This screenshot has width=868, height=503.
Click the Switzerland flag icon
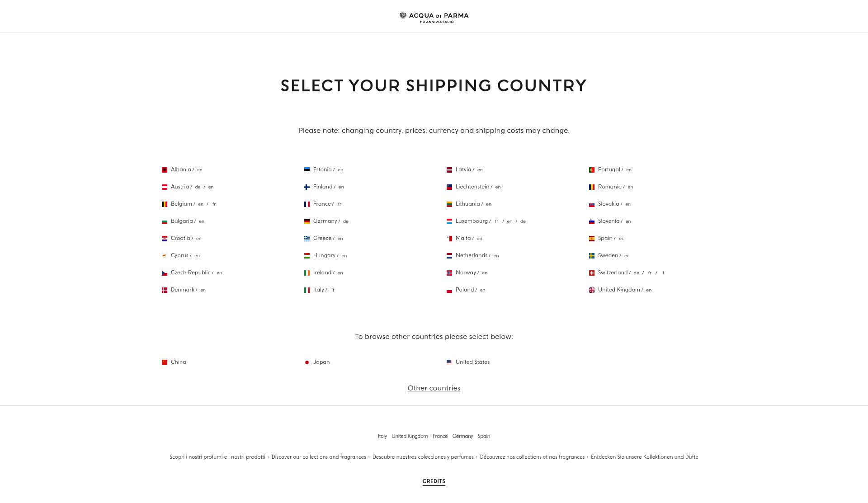592,273
